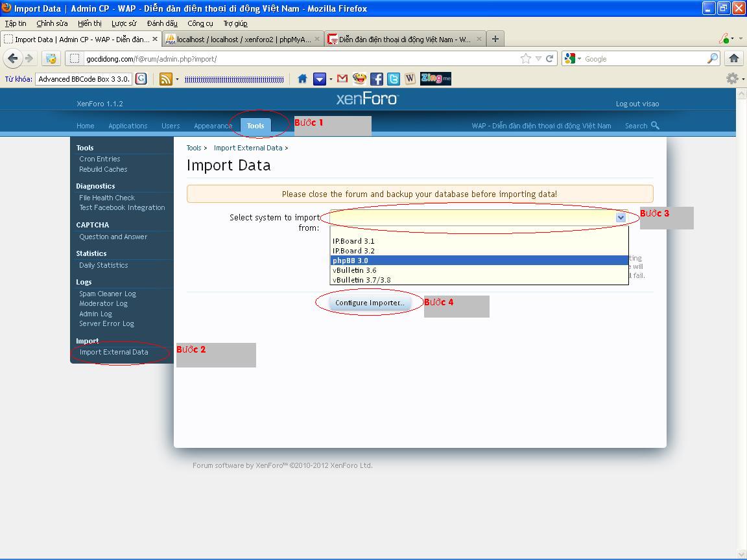This screenshot has width=747, height=560.
Task: Click the blue house bookmark icon
Action: pyautogui.click(x=302, y=78)
